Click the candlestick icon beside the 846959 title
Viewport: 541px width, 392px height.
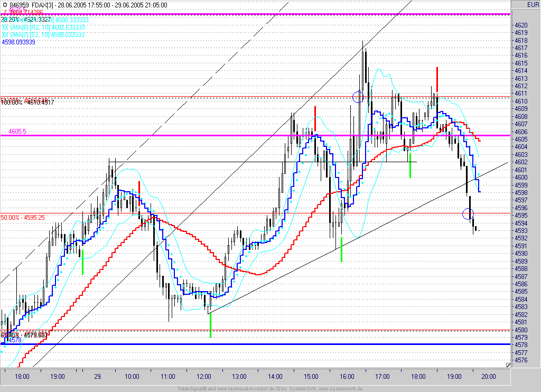pos(5,5)
